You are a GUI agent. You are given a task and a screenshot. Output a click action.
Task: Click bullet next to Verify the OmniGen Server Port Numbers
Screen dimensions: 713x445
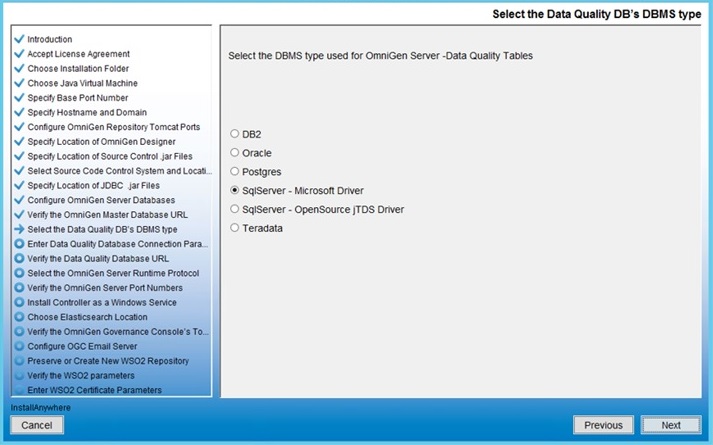(19, 287)
